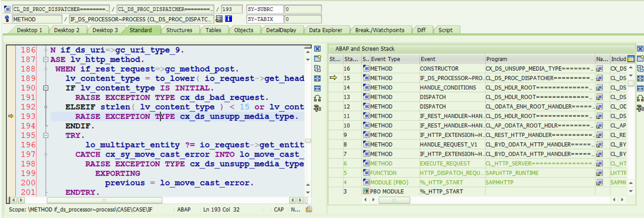The height and width of the screenshot is (218, 644).
Task: Click the Program column header
Action: tap(539, 59)
